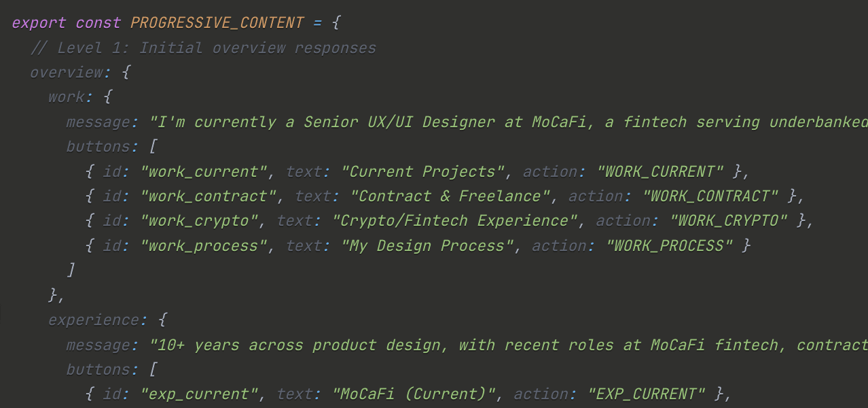The height and width of the screenshot is (408, 868).
Task: Click the "work_current" id string
Action: (x=204, y=172)
